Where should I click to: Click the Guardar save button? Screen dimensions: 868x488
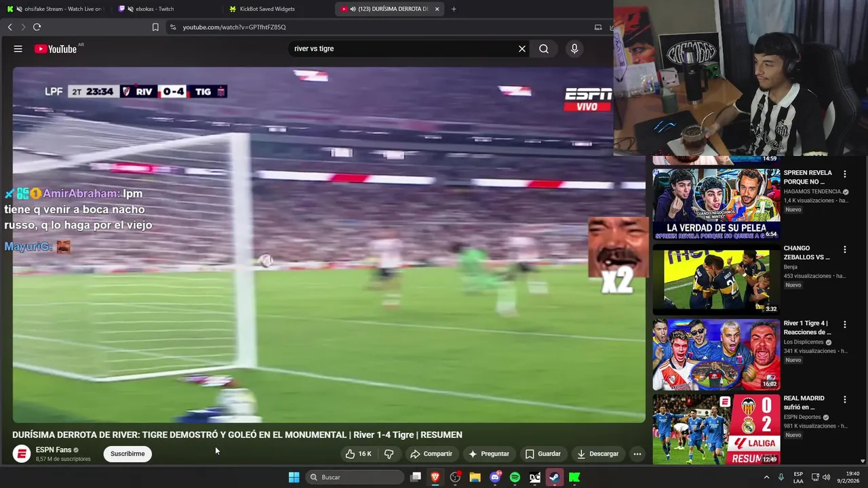click(x=543, y=453)
